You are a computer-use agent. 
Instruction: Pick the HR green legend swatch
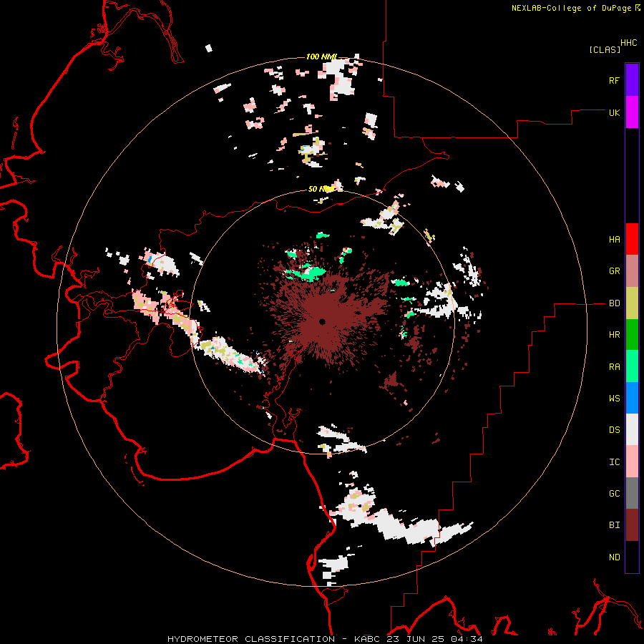point(632,335)
